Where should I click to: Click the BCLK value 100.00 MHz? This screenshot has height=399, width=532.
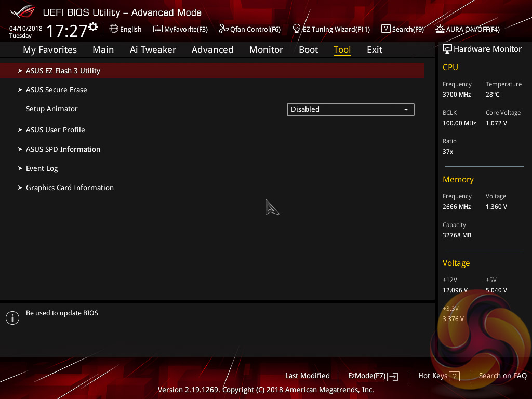pos(459,123)
